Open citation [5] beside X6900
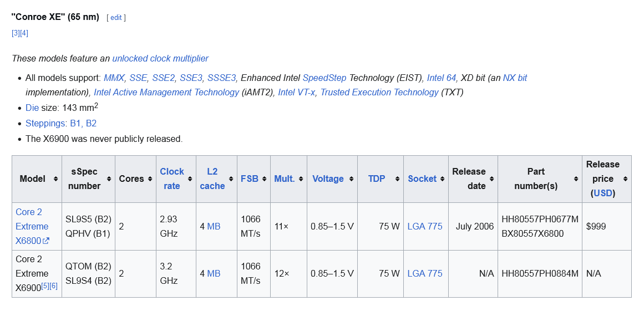The width and height of the screenshot is (644, 311). pyautogui.click(x=45, y=286)
